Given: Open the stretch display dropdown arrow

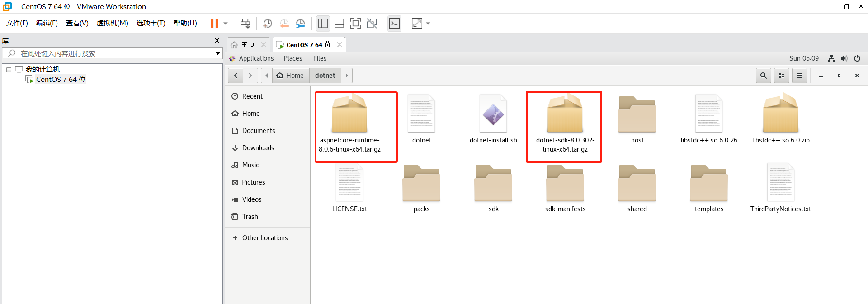Looking at the screenshot, I should pyautogui.click(x=428, y=24).
